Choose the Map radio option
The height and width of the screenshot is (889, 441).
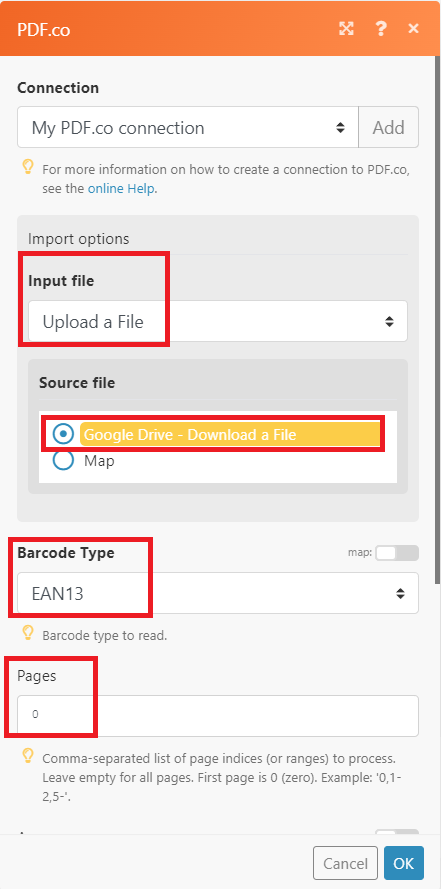63,460
